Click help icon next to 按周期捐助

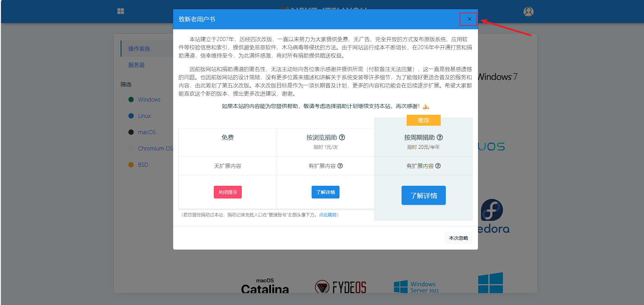pyautogui.click(x=440, y=138)
